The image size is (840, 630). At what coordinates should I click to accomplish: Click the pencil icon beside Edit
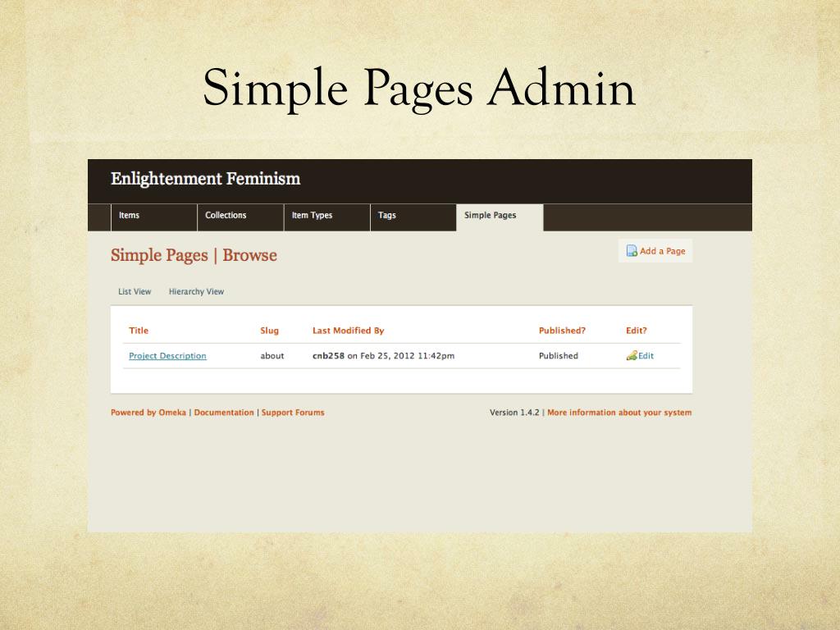click(x=632, y=356)
